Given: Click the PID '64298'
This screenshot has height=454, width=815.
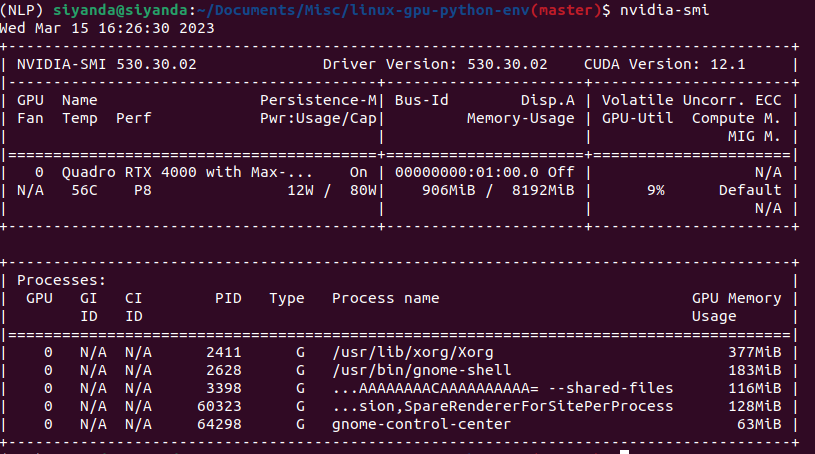Looking at the screenshot, I should 219,424.
